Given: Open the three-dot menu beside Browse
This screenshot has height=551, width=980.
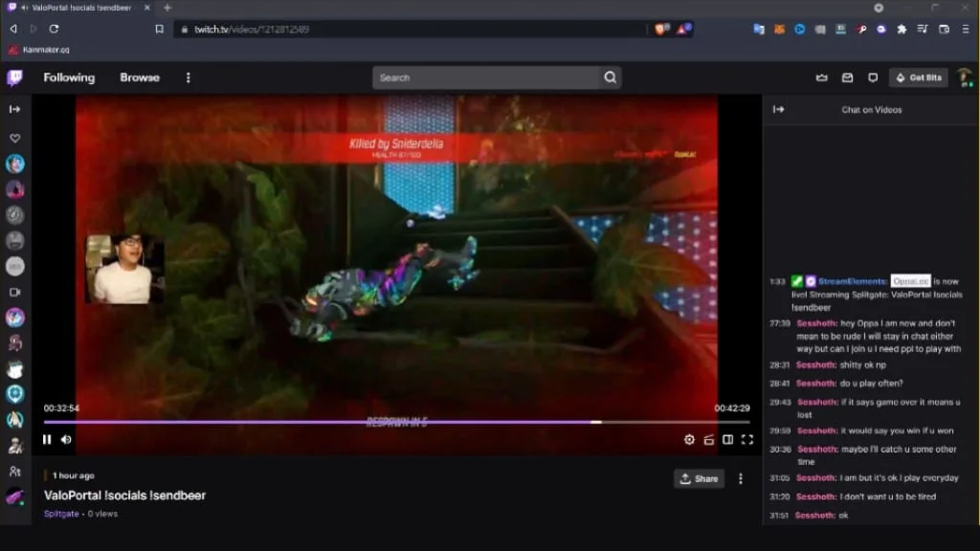Looking at the screenshot, I should pyautogui.click(x=188, y=77).
